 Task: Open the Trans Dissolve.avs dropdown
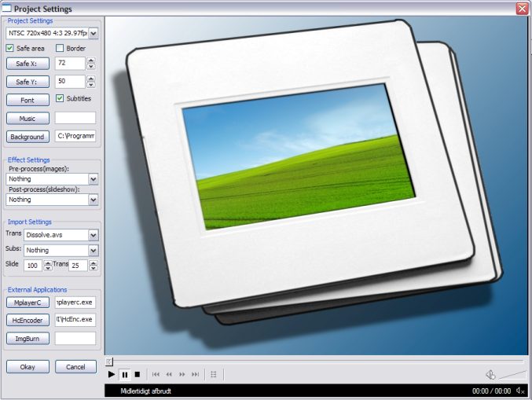pos(94,235)
